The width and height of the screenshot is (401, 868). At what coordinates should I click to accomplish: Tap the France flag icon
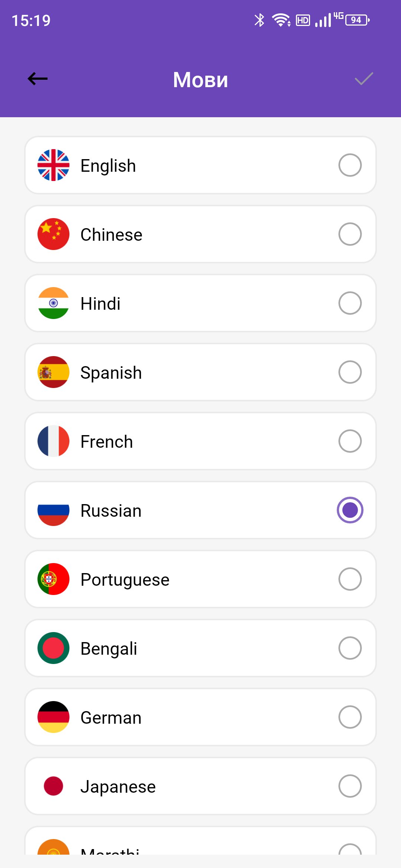click(53, 441)
